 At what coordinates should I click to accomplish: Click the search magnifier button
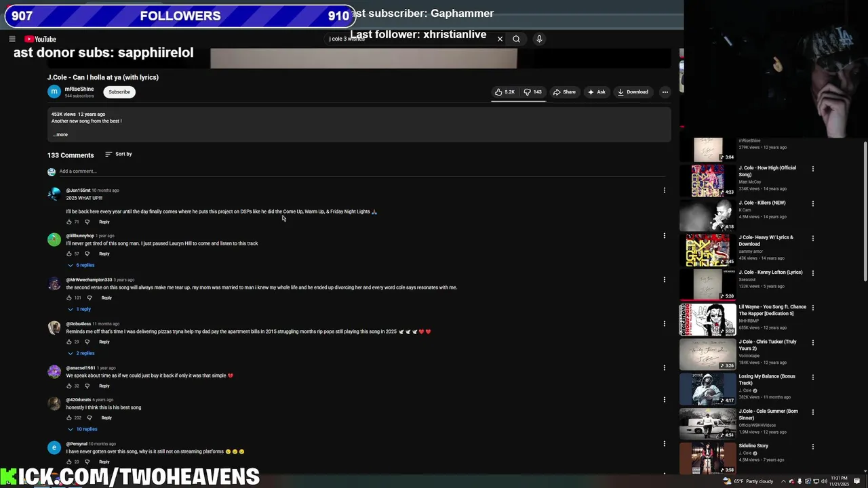click(516, 39)
